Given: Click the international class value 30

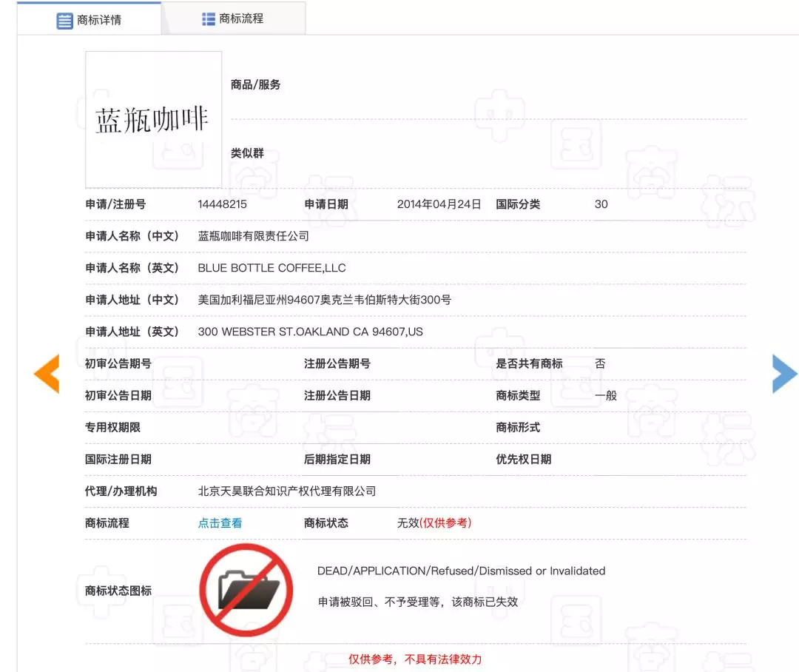Looking at the screenshot, I should [x=601, y=204].
